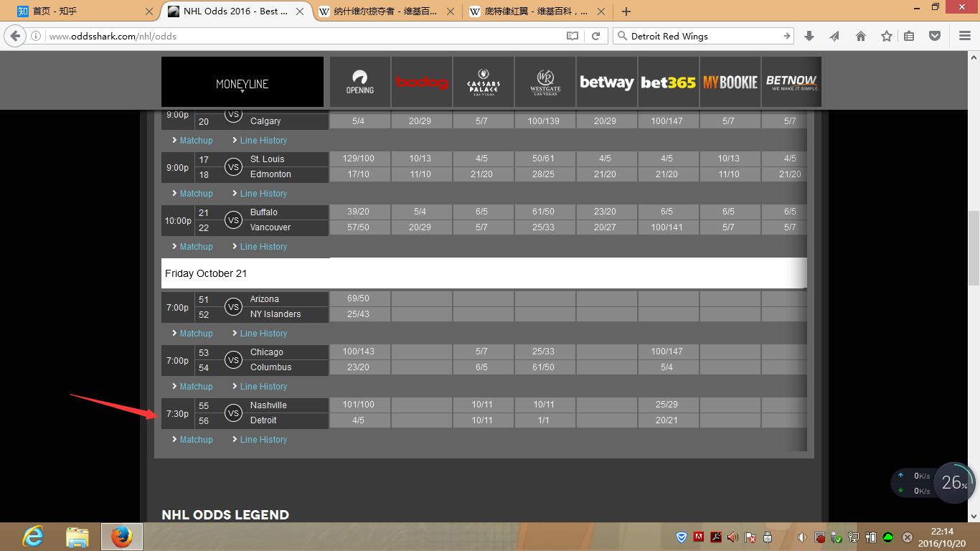Open the Firefox hamburger menu

(965, 36)
